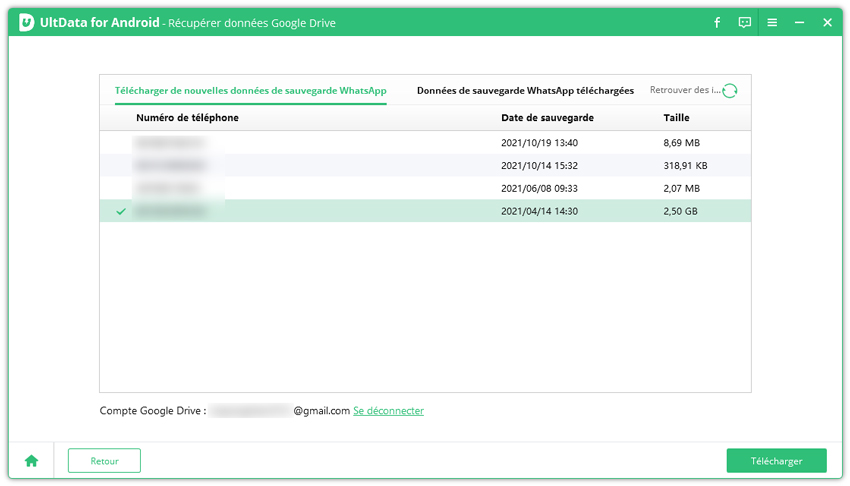Go to the home screen icon
The width and height of the screenshot is (850, 486).
pyautogui.click(x=31, y=461)
